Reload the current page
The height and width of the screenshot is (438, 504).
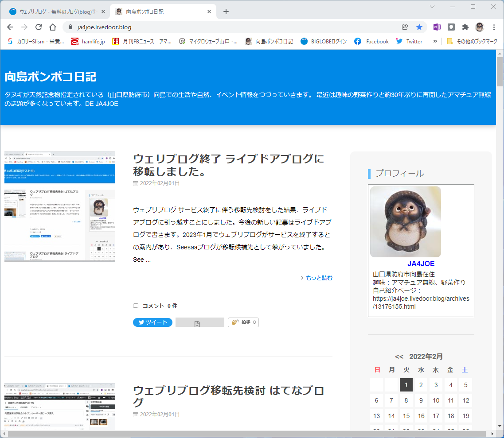(39, 27)
